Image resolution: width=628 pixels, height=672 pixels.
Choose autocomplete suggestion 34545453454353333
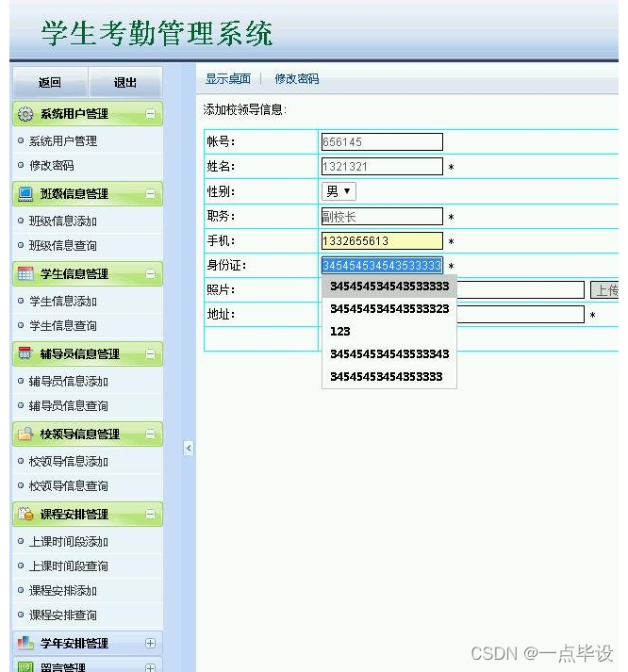pos(389,377)
